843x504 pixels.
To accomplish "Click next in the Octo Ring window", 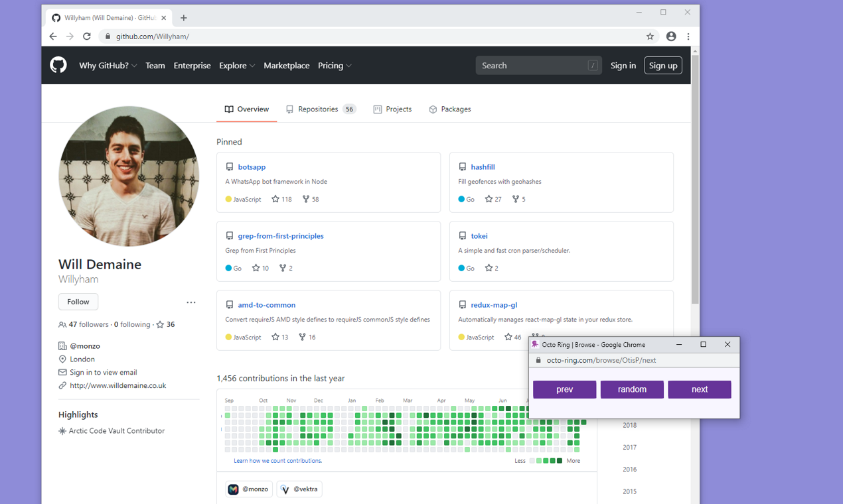I will point(700,389).
